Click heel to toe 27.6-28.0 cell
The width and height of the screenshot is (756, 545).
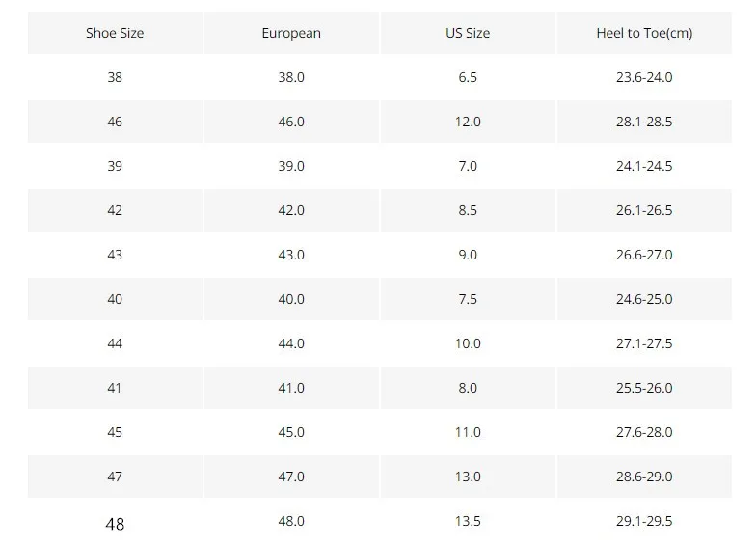(644, 432)
